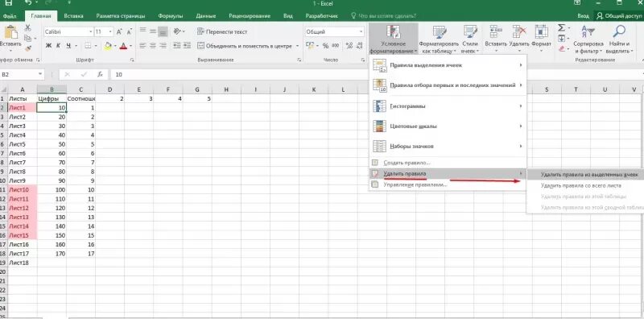Open Правила выделения ячеек submenu

[448, 65]
